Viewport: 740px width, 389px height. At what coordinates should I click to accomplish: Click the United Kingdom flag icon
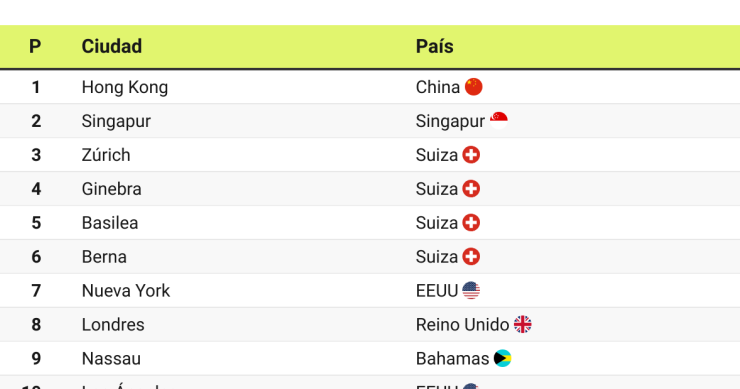click(522, 324)
